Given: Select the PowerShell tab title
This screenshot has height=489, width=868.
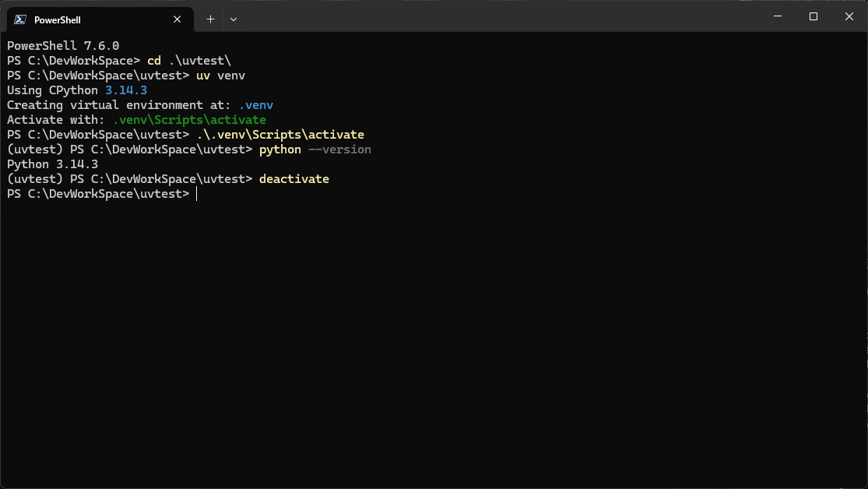Looking at the screenshot, I should point(58,19).
